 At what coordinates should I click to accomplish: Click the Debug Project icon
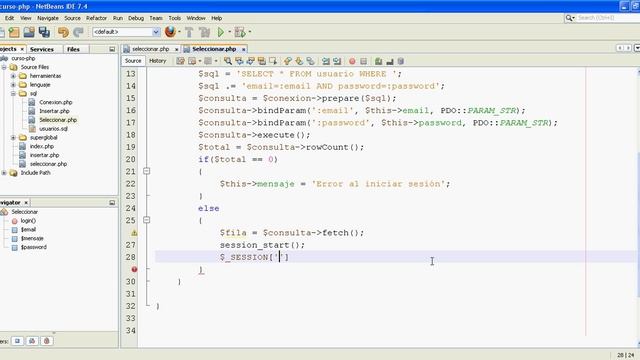click(x=240, y=32)
